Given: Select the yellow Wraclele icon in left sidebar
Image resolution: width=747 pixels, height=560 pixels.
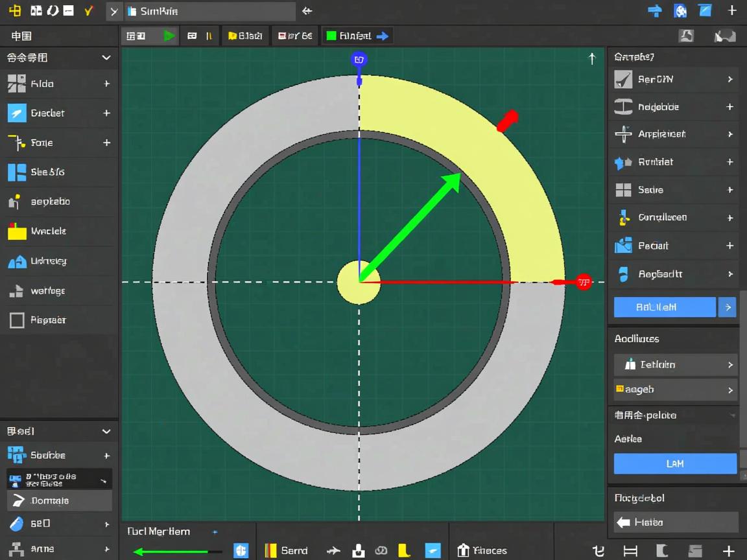Looking at the screenshot, I should coord(17,231).
